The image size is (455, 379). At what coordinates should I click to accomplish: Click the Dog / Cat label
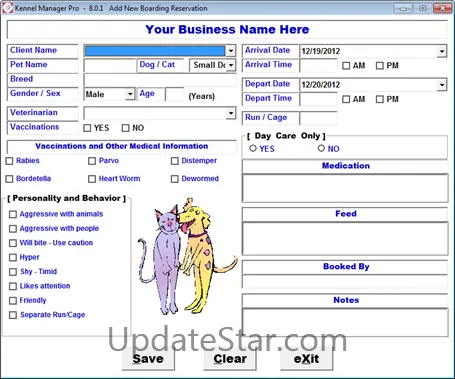(x=157, y=65)
